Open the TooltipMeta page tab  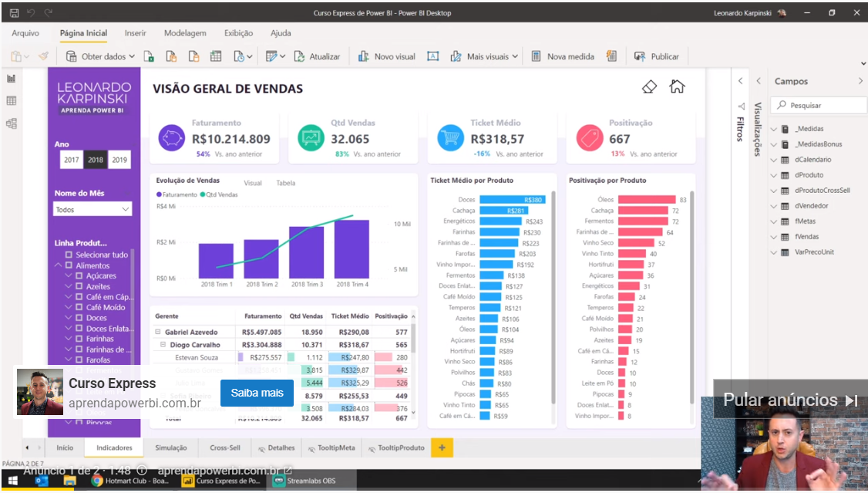[331, 447]
